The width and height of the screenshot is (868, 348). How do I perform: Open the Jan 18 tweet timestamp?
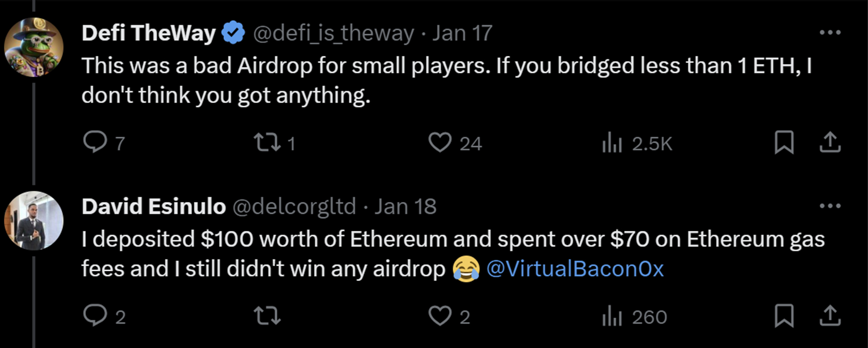click(x=406, y=207)
